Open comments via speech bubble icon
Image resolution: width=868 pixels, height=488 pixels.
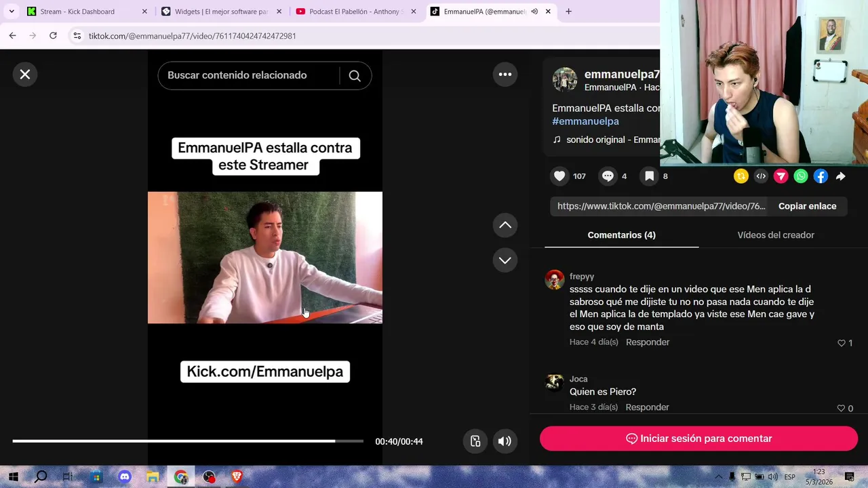[x=608, y=176]
